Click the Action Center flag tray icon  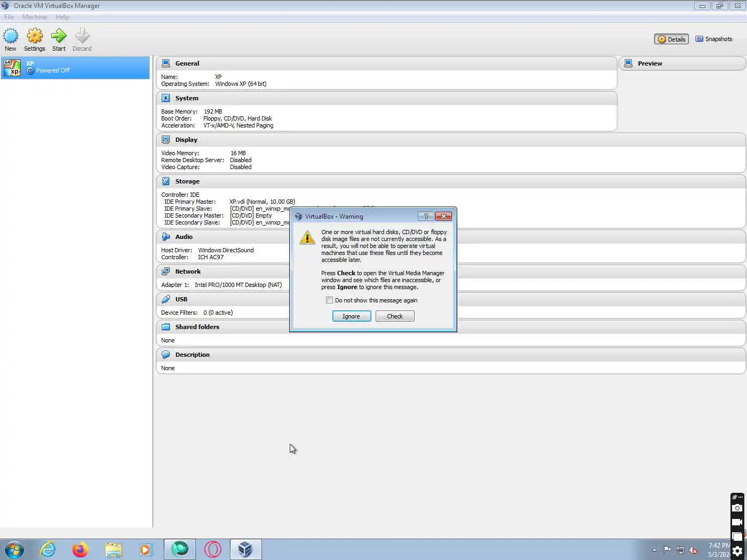pyautogui.click(x=667, y=550)
